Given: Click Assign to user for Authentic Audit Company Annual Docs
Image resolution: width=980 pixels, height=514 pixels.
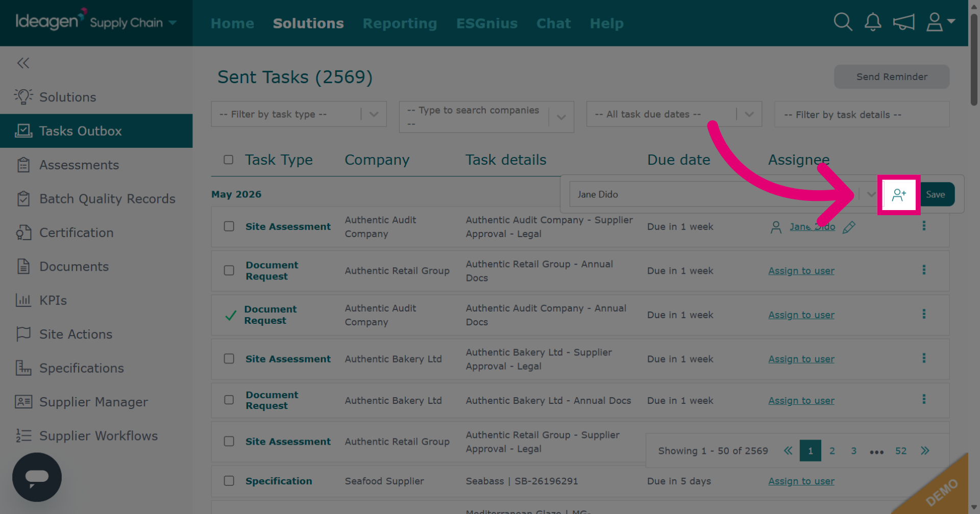Looking at the screenshot, I should point(801,315).
